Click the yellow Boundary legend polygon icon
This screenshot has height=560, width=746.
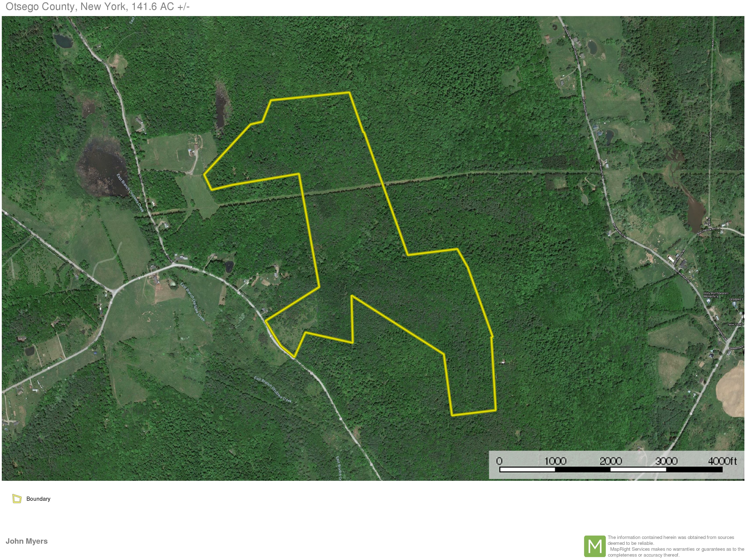17,499
